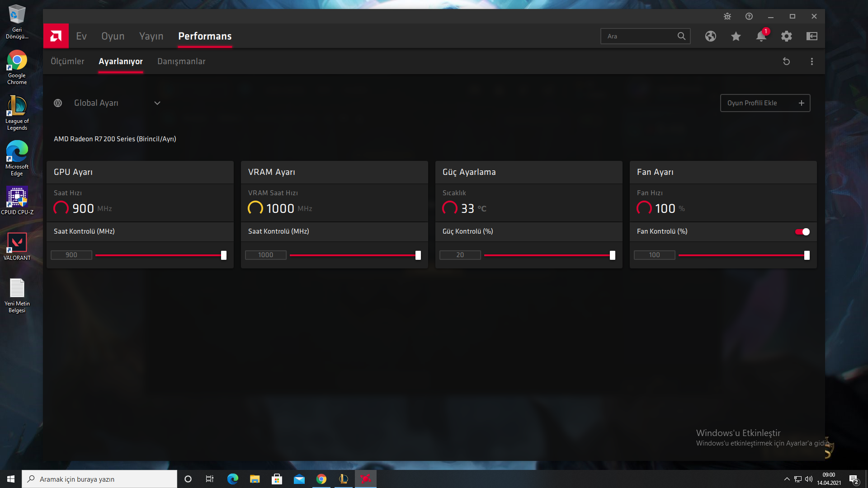868x488 pixels.
Task: Open notifications bell icon
Action: click(x=761, y=36)
